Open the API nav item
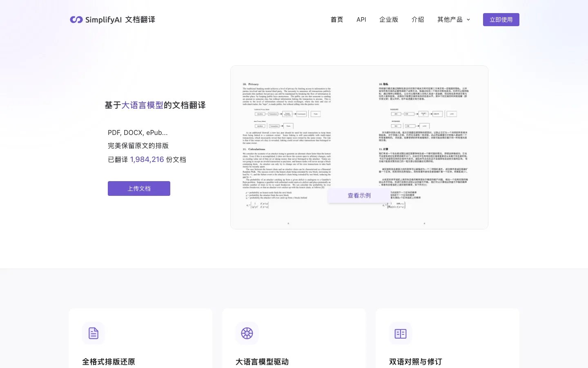Viewport: 588px width, 368px height. [361, 20]
